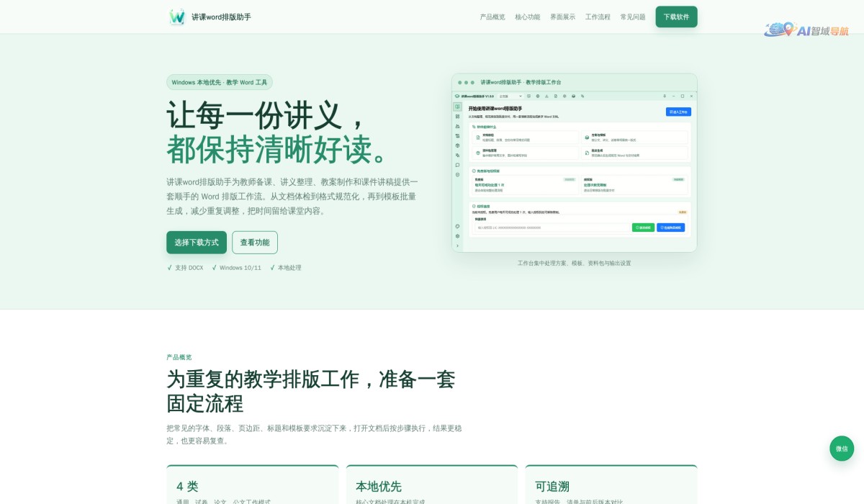This screenshot has width=864, height=504.
Task: Click the blue 进入工作台 button in preview
Action: click(x=678, y=112)
